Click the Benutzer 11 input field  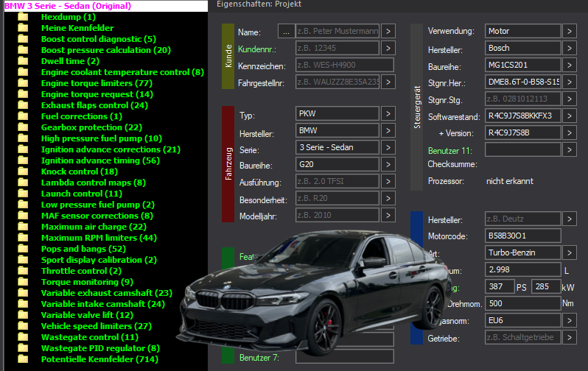click(522, 150)
